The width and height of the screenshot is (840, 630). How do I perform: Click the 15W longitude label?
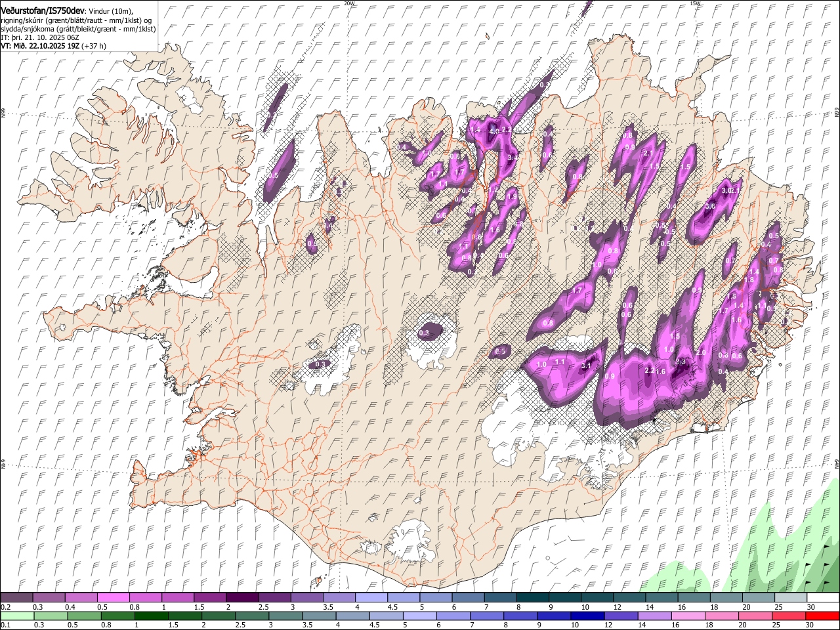pos(695,3)
